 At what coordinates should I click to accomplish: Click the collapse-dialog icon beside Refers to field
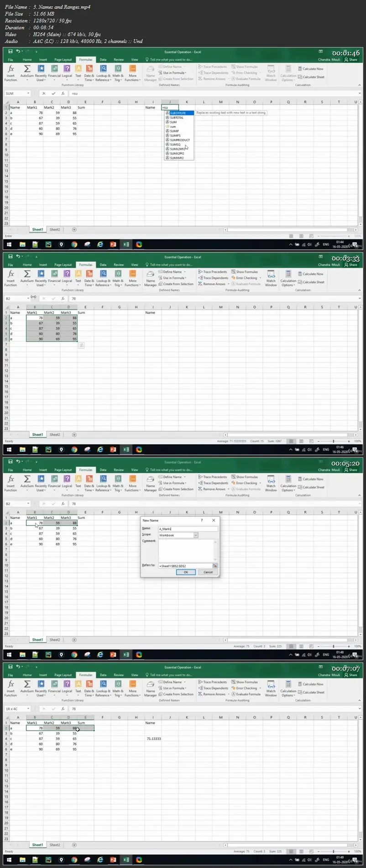click(215, 566)
